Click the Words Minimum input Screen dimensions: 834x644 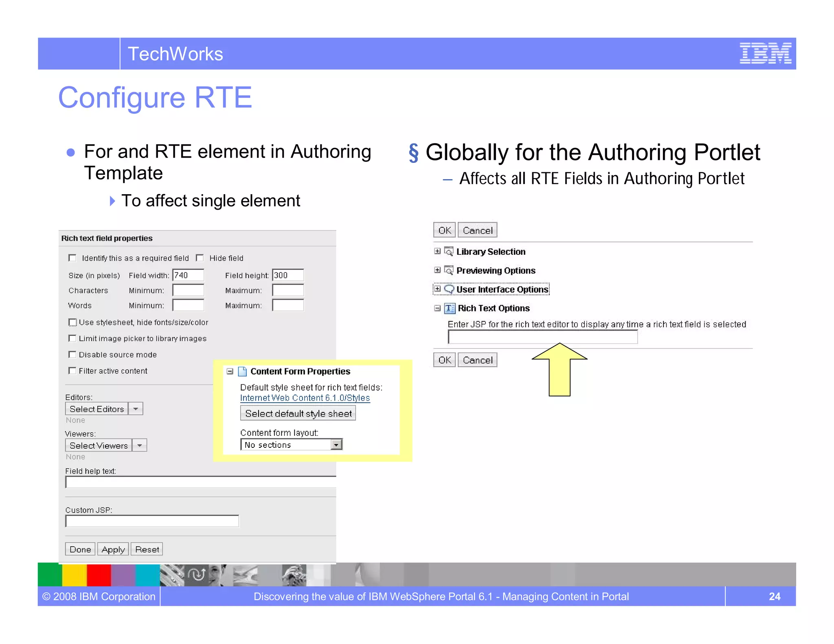(188, 305)
